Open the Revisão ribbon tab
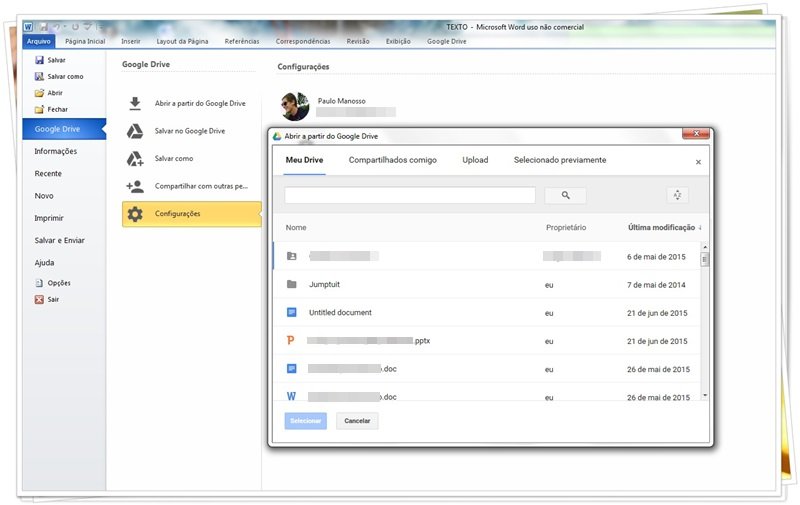 tap(358, 41)
